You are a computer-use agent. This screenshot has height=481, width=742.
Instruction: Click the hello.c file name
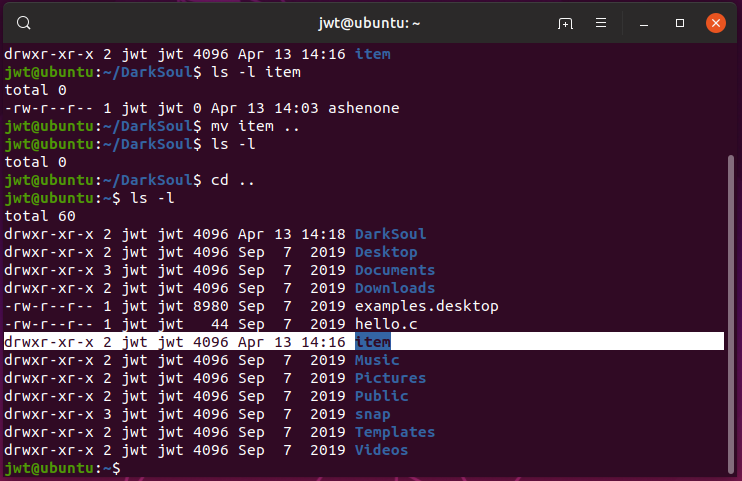click(x=386, y=324)
